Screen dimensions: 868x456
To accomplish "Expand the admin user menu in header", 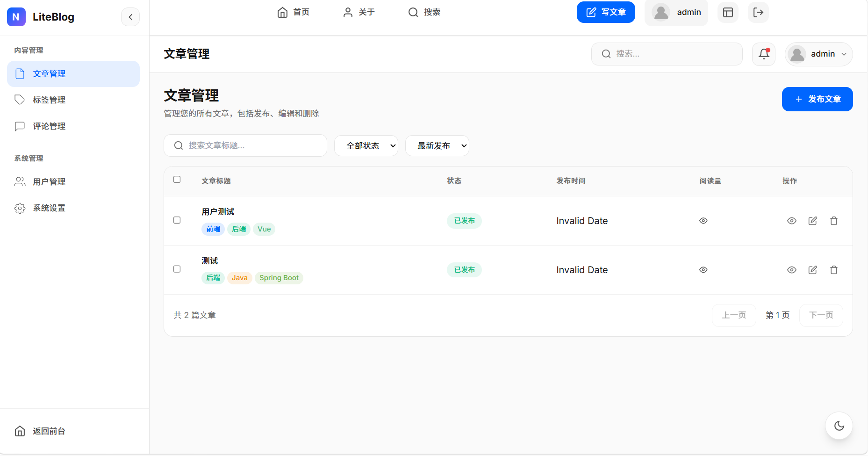I will pyautogui.click(x=818, y=54).
